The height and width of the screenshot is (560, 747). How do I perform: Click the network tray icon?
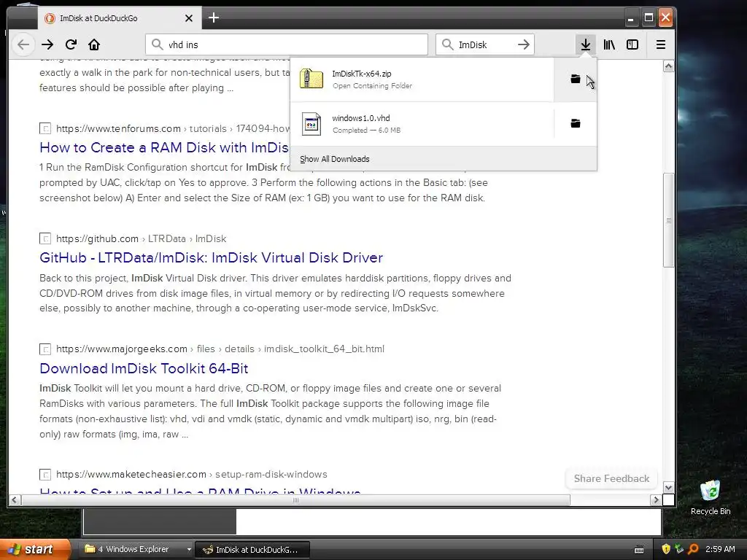coord(679,549)
